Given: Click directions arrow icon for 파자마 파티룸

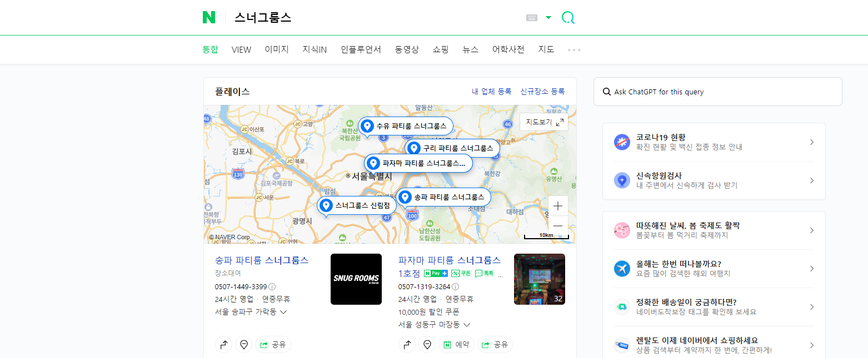Looking at the screenshot, I should [407, 345].
